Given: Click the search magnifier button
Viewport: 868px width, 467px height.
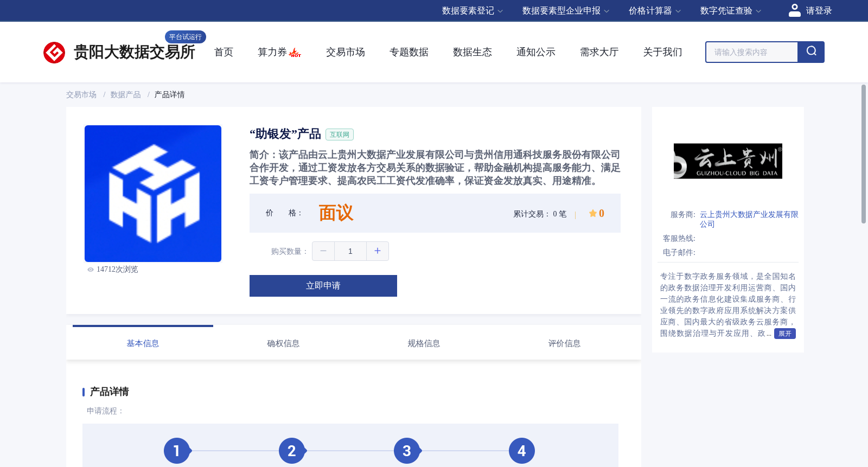Looking at the screenshot, I should click(x=811, y=52).
